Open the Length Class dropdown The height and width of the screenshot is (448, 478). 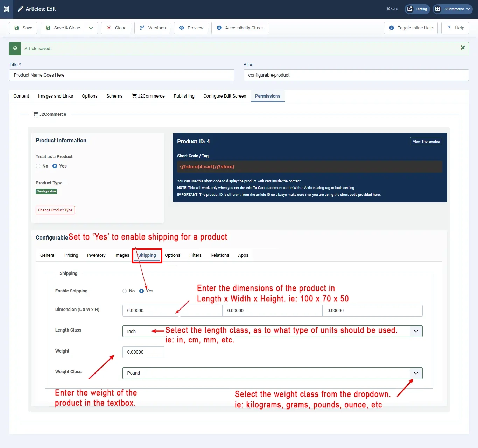point(273,332)
